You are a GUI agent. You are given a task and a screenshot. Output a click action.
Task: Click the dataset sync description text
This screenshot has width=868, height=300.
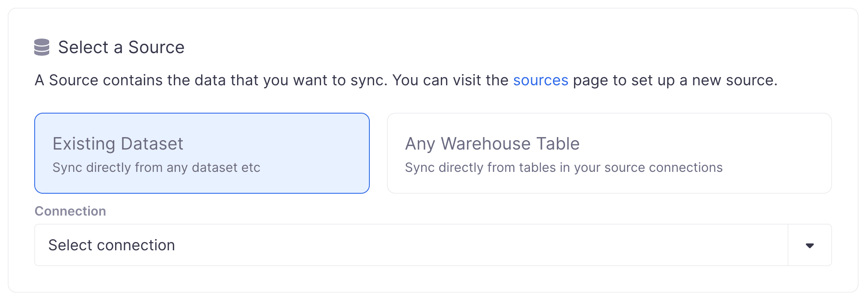pyautogui.click(x=156, y=168)
